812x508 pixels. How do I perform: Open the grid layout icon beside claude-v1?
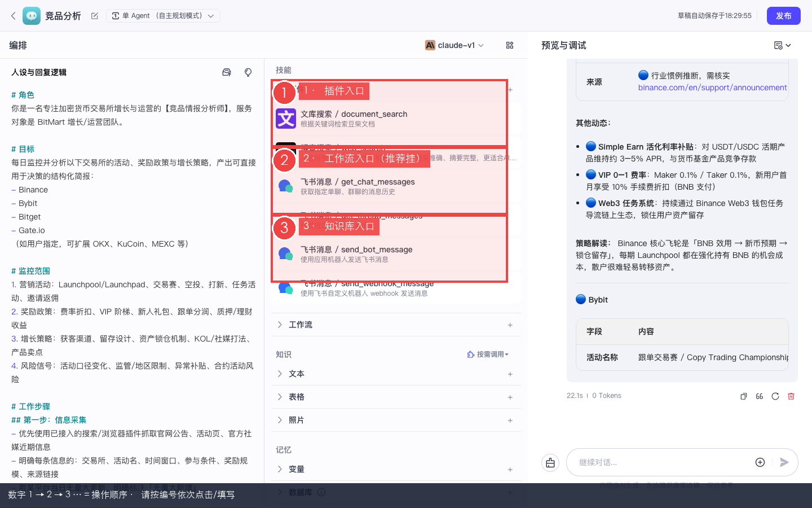[x=510, y=45]
